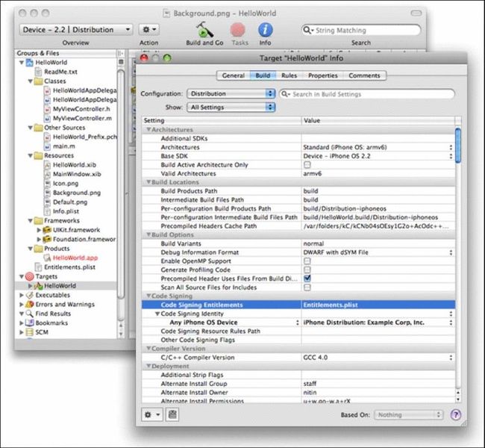The image size is (485, 448).
Task: Click the Targets bullseye icon
Action: [29, 276]
